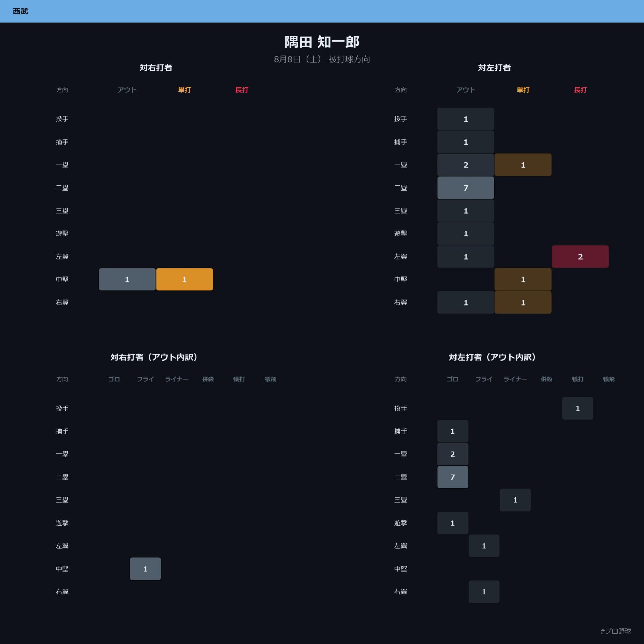Select the 単打 cell in 中堅 row vs left-handed
This screenshot has width=644, height=644.
point(523,279)
